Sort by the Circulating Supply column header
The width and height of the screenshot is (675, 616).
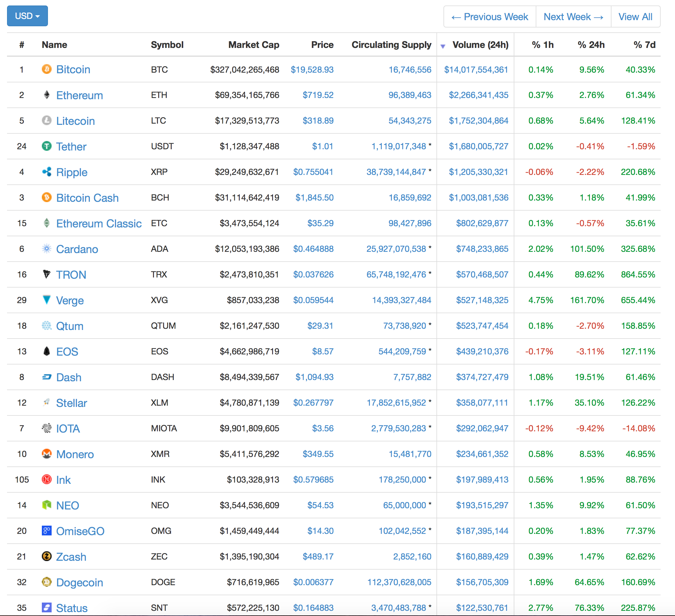point(391,45)
